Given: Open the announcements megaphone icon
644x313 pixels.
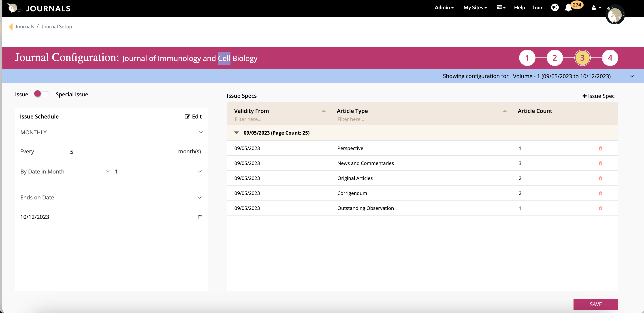Looking at the screenshot, I should point(554,8).
